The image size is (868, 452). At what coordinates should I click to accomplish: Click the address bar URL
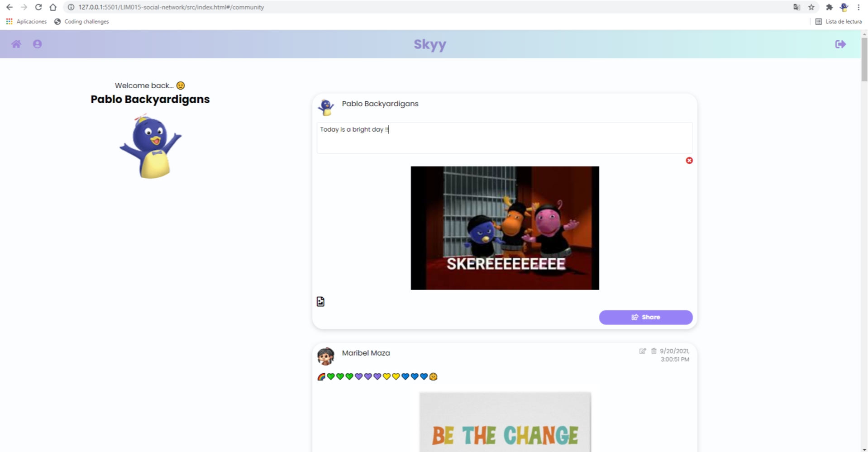pos(171,7)
